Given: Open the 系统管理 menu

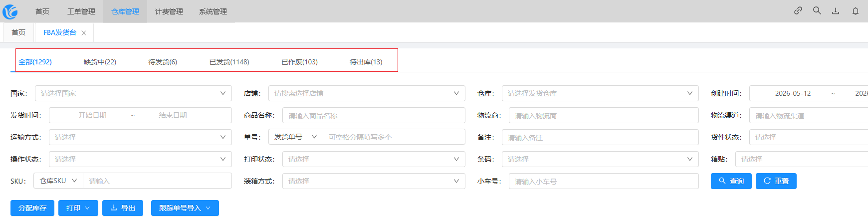Looking at the screenshot, I should tap(213, 11).
